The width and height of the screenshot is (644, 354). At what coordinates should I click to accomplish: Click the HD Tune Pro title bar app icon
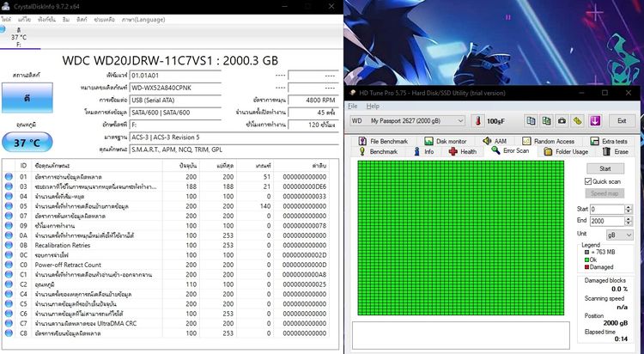351,94
